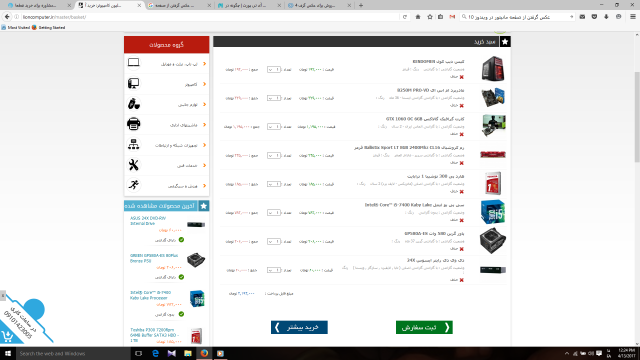
Task: Open the Firefox hamburger menu
Action: coord(633,17)
